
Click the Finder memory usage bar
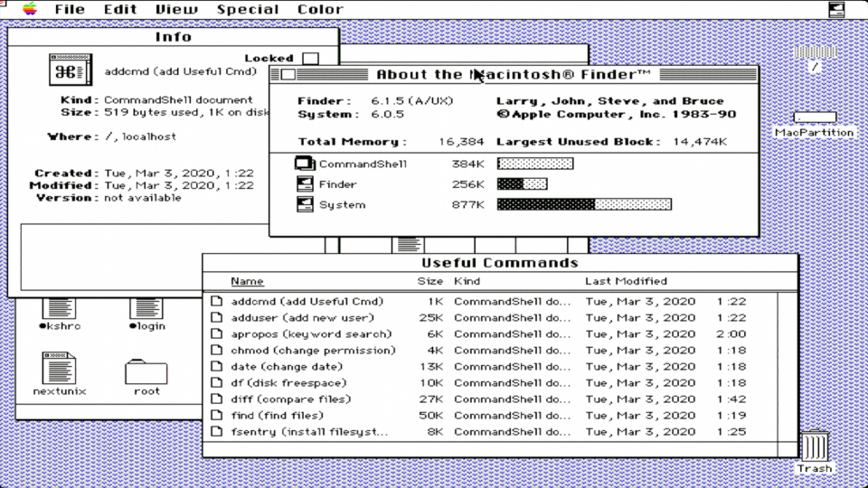[x=522, y=183]
